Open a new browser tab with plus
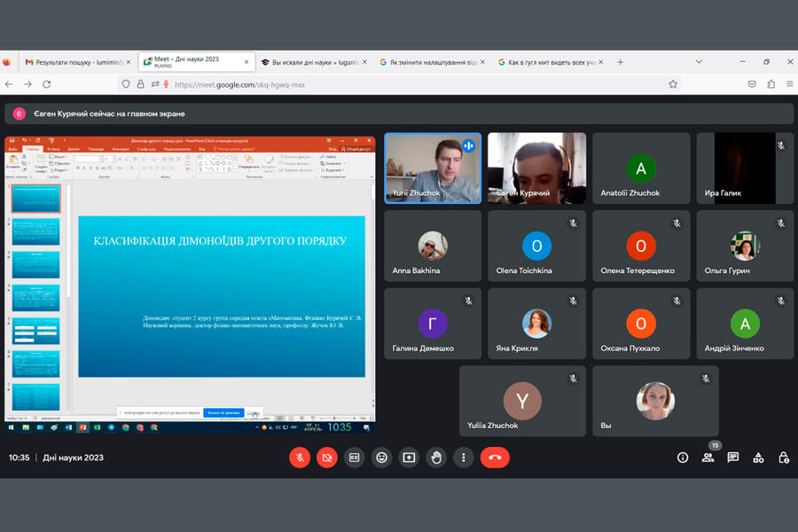Image resolution: width=798 pixels, height=532 pixels. click(620, 62)
